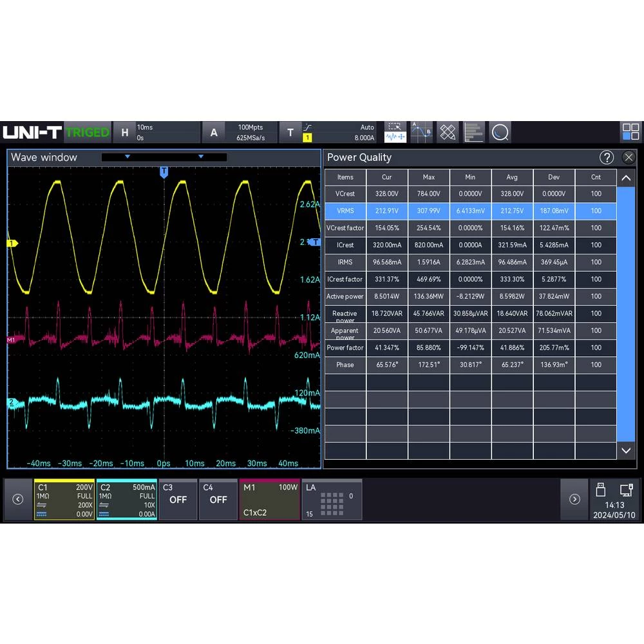Viewport: 644px width, 644px height.
Task: Click the Min column header
Action: (x=470, y=177)
